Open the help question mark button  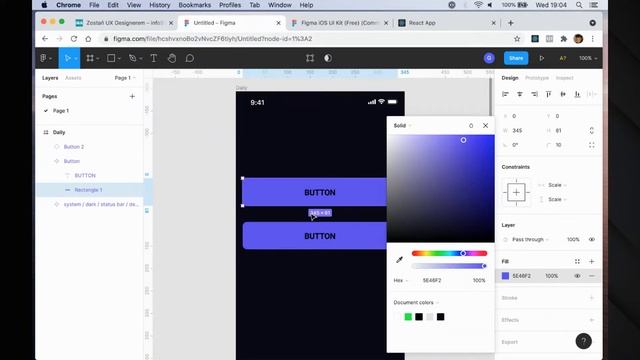pyautogui.click(x=584, y=341)
